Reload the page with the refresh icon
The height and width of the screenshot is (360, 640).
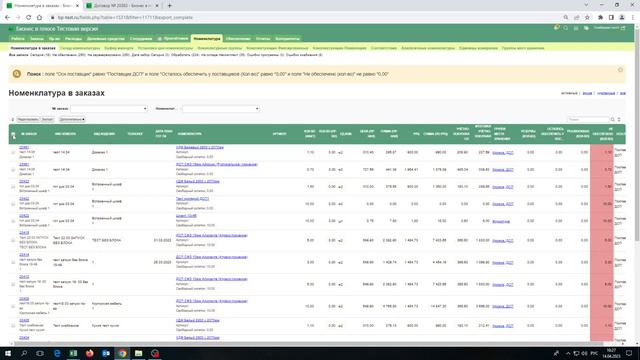click(x=29, y=18)
